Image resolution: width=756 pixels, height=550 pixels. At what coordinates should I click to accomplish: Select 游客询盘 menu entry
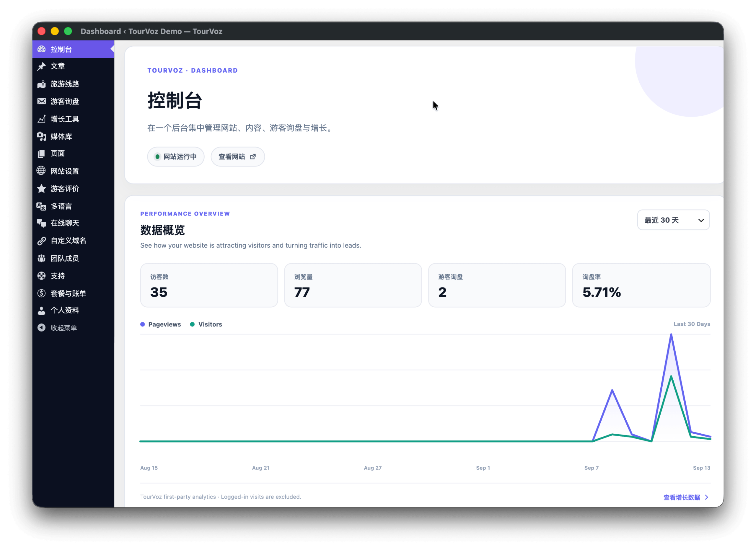pos(73,101)
